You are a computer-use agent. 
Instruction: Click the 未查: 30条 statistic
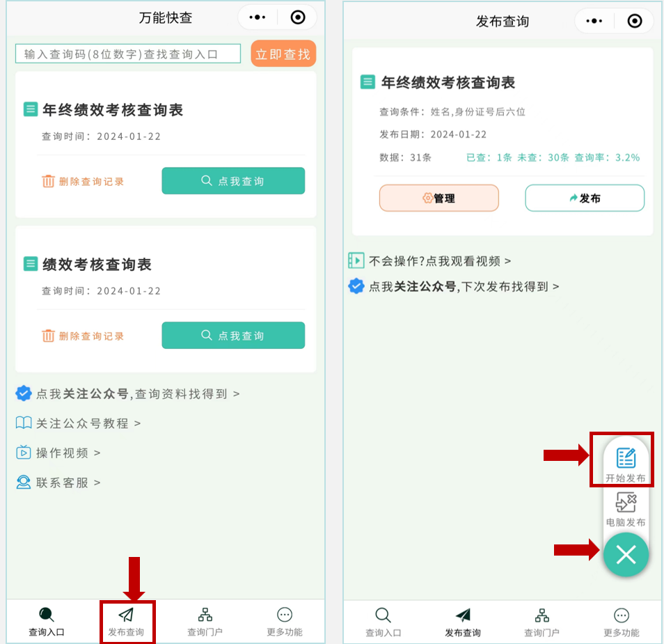coord(543,157)
